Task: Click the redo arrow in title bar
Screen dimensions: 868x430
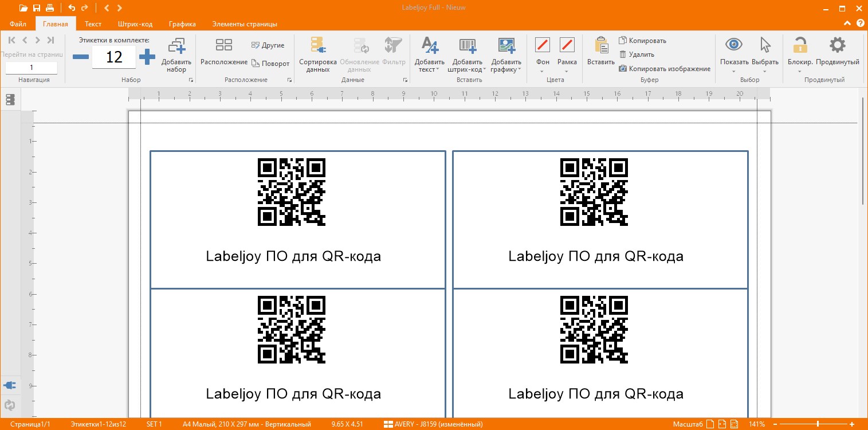Action: click(x=85, y=8)
